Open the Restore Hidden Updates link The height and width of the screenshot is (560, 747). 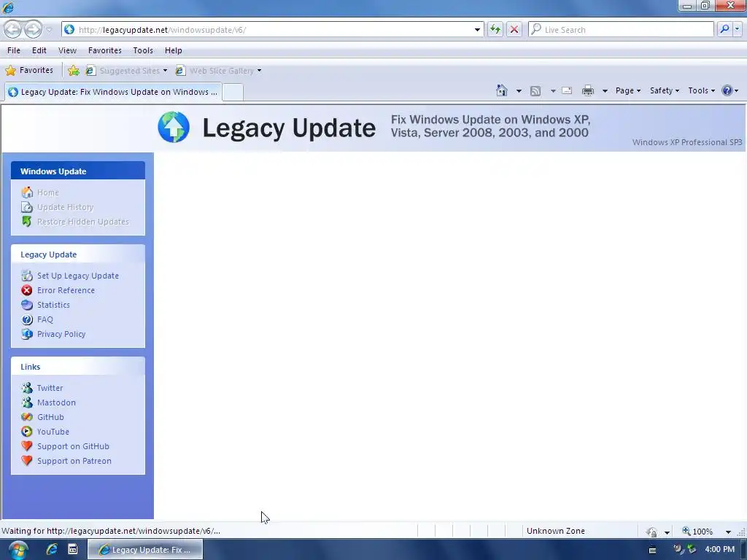83,222
